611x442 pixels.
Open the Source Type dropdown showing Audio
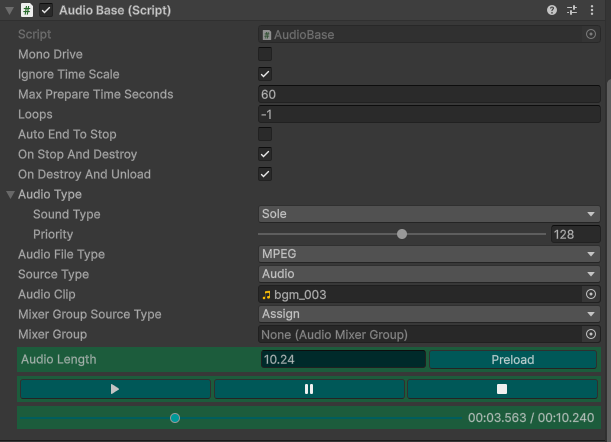point(429,274)
